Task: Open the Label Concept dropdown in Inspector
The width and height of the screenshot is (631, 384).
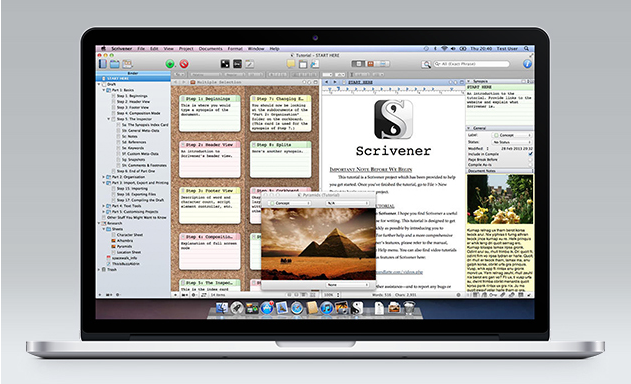Action: tap(512, 135)
